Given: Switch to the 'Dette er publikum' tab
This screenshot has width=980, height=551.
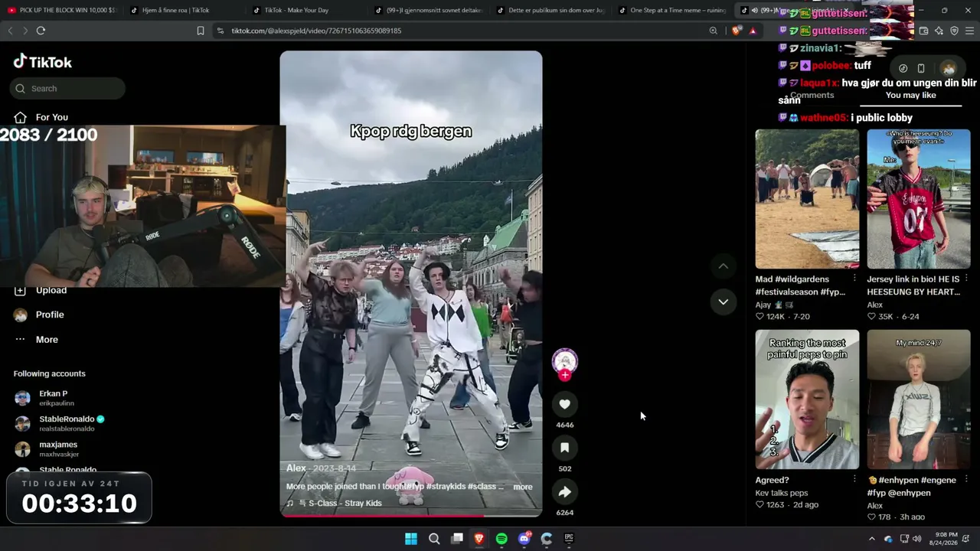Looking at the screenshot, I should (550, 11).
